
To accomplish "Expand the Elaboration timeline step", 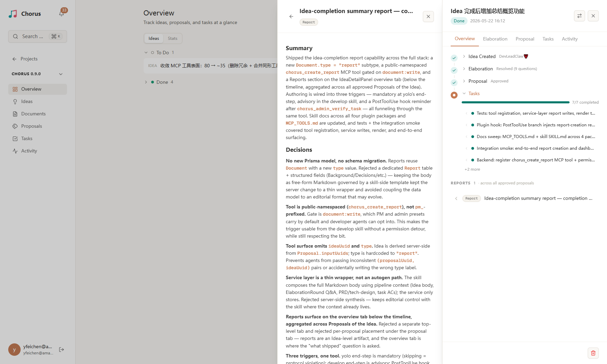I will tap(464, 69).
